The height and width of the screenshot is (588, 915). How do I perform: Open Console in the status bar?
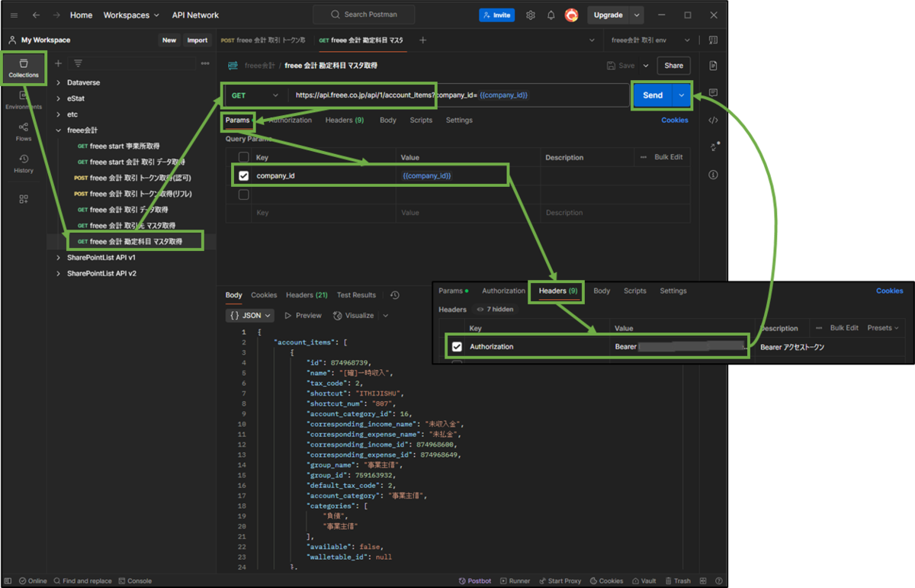point(134,581)
